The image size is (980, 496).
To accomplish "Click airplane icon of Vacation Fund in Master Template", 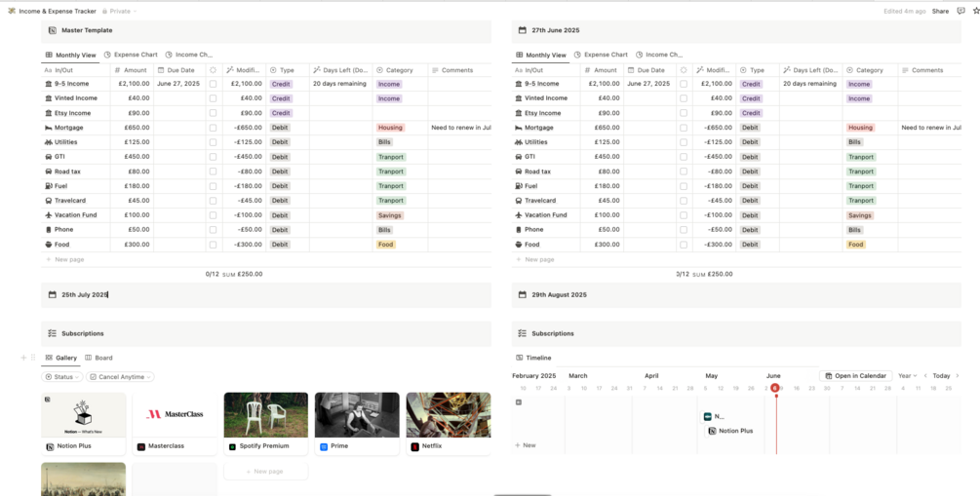I will [x=49, y=215].
